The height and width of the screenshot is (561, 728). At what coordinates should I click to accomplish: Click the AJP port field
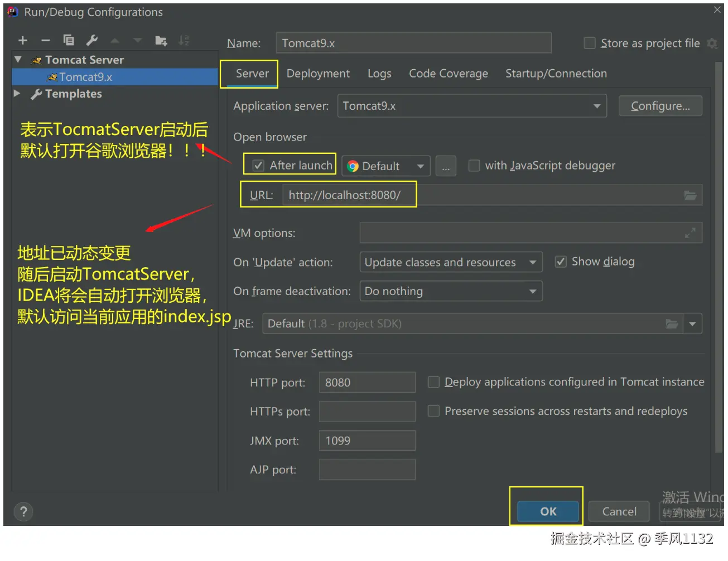pyautogui.click(x=367, y=470)
